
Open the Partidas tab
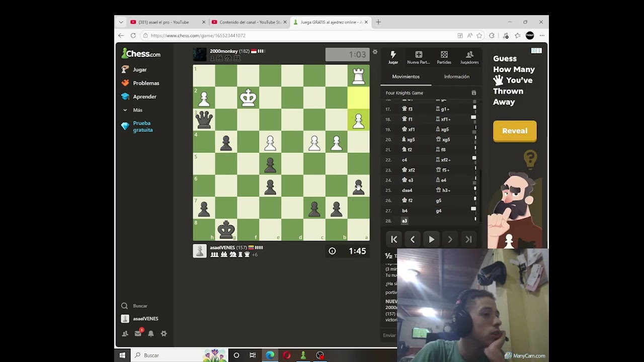[444, 57]
